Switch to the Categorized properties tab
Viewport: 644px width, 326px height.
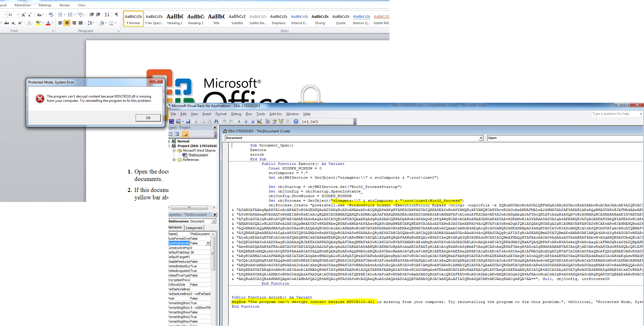[x=194, y=228]
